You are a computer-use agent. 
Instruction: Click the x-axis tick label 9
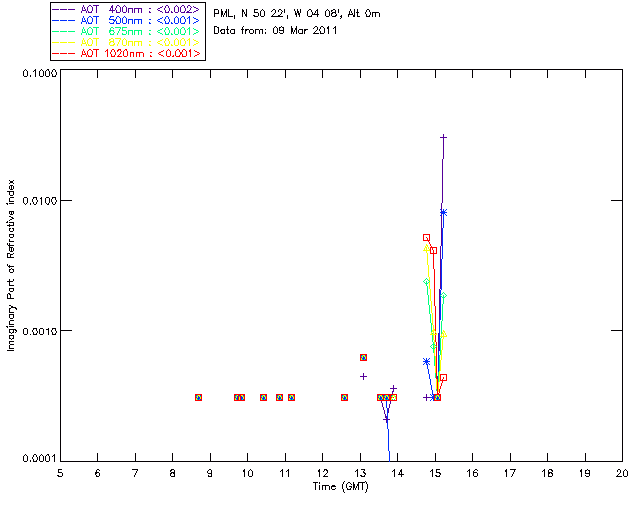pyautogui.click(x=210, y=473)
